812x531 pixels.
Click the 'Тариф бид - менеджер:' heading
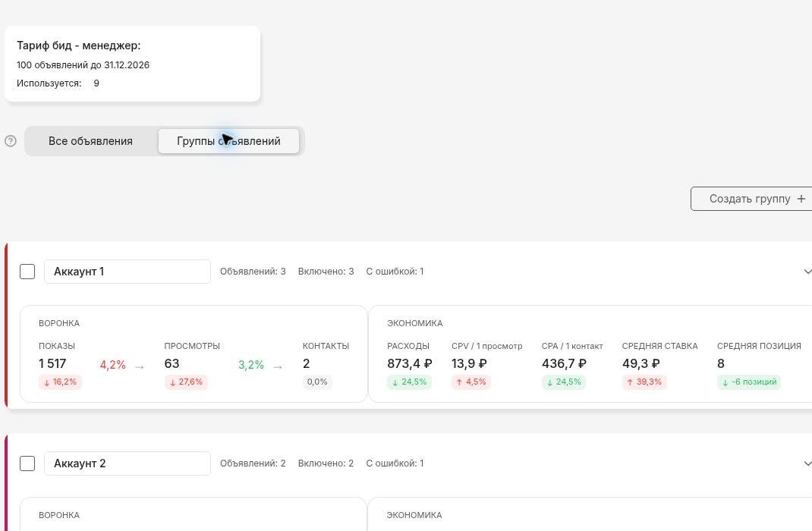point(79,46)
